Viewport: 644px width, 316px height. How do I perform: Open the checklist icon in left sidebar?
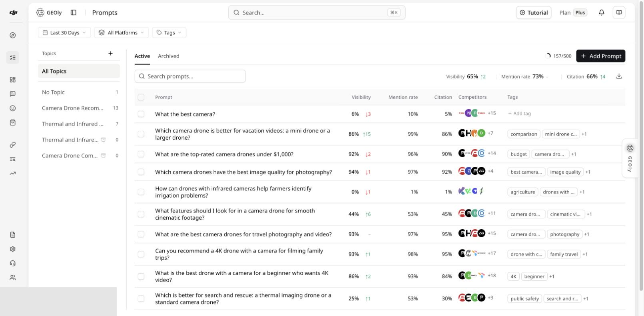[13, 58]
